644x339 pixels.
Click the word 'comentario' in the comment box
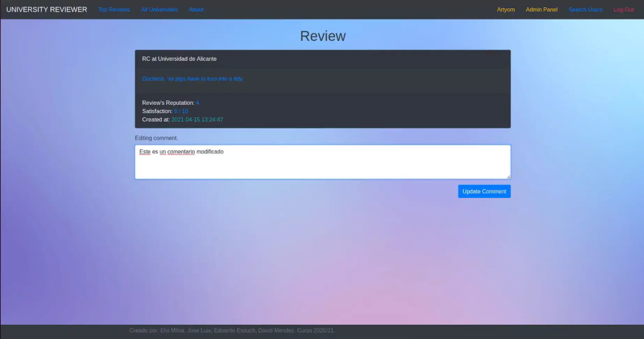pos(181,152)
